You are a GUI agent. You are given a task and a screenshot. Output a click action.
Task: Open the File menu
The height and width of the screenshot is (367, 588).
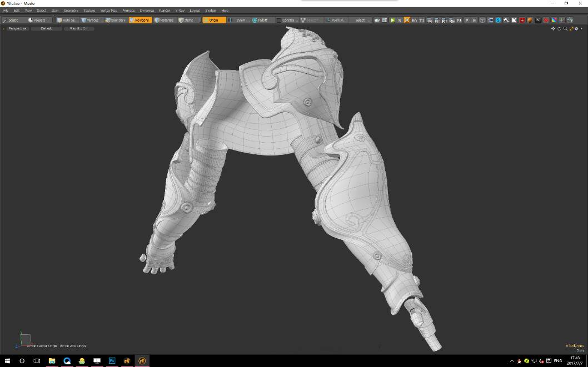click(6, 11)
